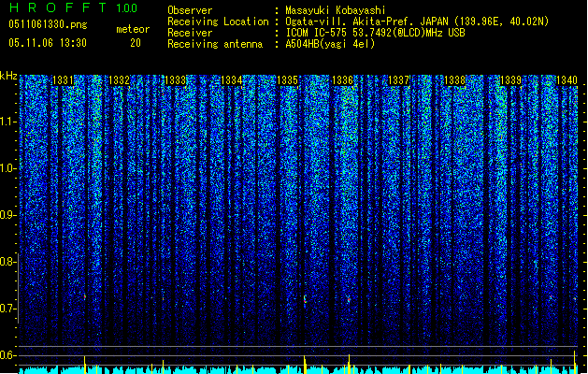
Task: Select the ICOM IC-575 receiver value
Action: coord(375,33)
